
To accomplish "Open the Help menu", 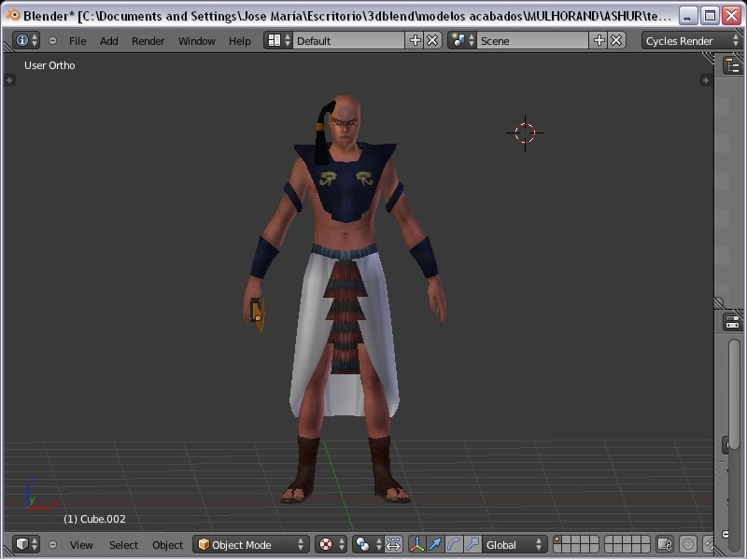I will [x=239, y=41].
